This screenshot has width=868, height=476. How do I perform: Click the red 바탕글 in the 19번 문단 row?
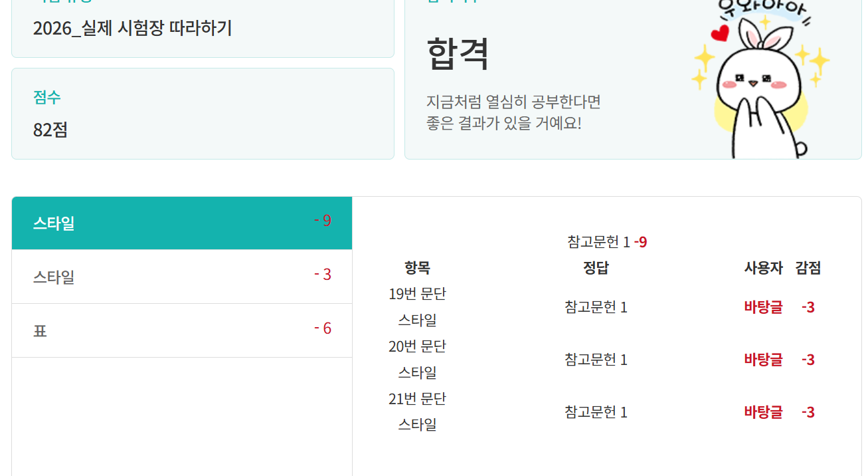point(763,307)
